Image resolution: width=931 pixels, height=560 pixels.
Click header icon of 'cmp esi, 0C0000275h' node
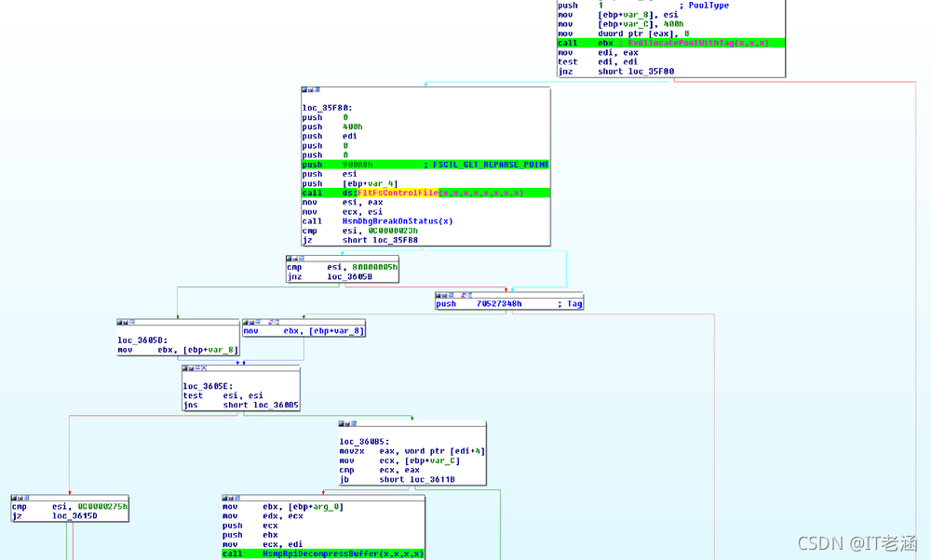coord(16,499)
